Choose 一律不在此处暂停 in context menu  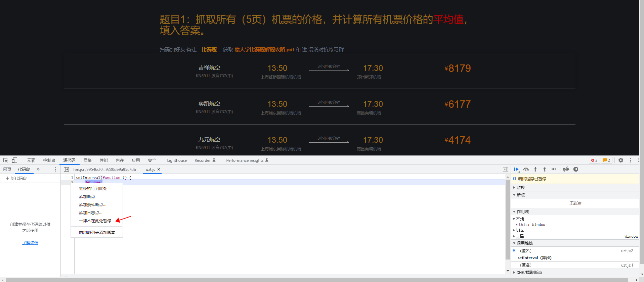[x=97, y=221]
